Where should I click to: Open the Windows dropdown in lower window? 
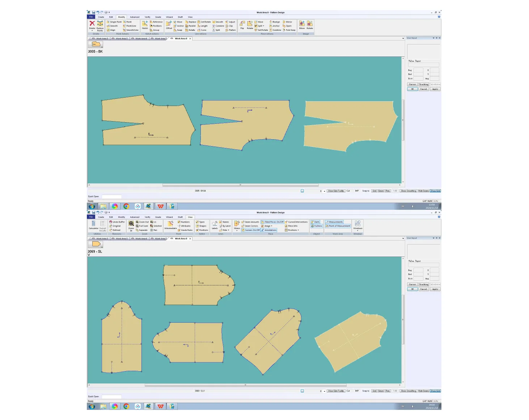(x=357, y=225)
